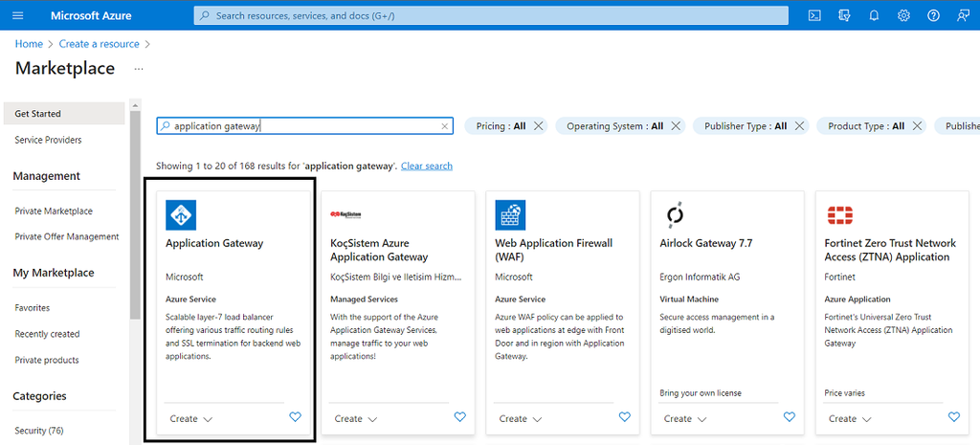Click the marketplace search magnifier icon
Viewport: 980px width, 445px height.
(x=165, y=126)
